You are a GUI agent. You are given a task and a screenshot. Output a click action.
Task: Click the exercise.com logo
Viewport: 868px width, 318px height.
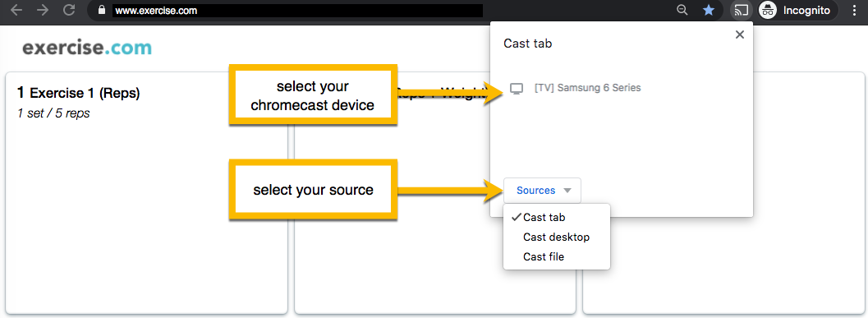pos(87,48)
